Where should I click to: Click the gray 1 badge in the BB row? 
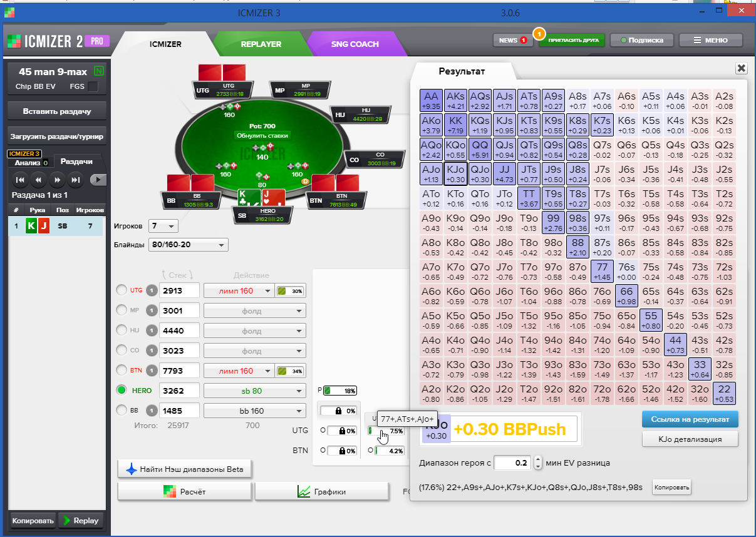click(152, 411)
